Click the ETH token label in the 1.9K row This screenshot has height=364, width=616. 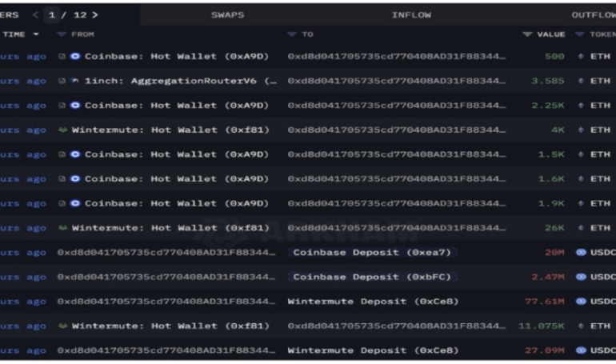click(600, 203)
